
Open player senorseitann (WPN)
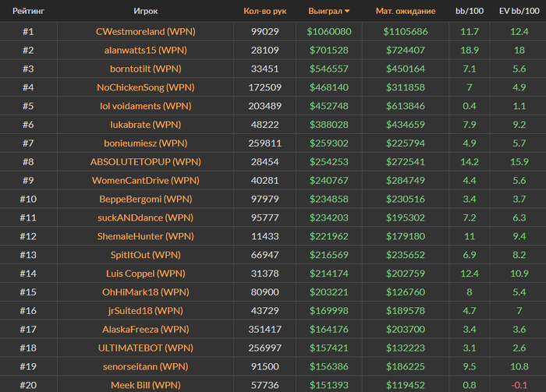tap(146, 366)
